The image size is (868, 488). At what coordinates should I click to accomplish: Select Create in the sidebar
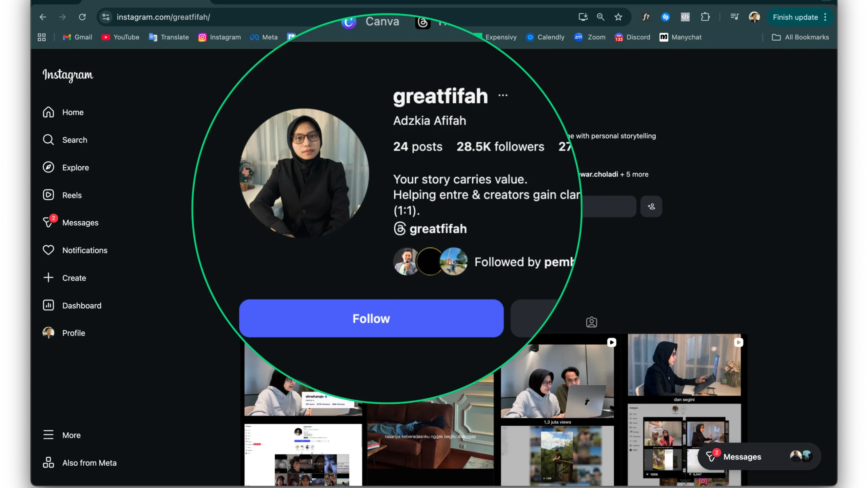(x=64, y=278)
